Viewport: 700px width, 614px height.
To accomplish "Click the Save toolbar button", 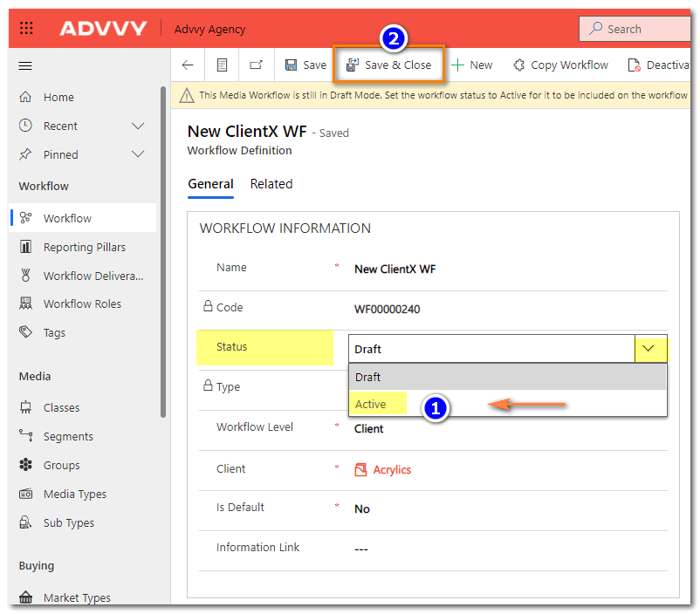I will (305, 65).
